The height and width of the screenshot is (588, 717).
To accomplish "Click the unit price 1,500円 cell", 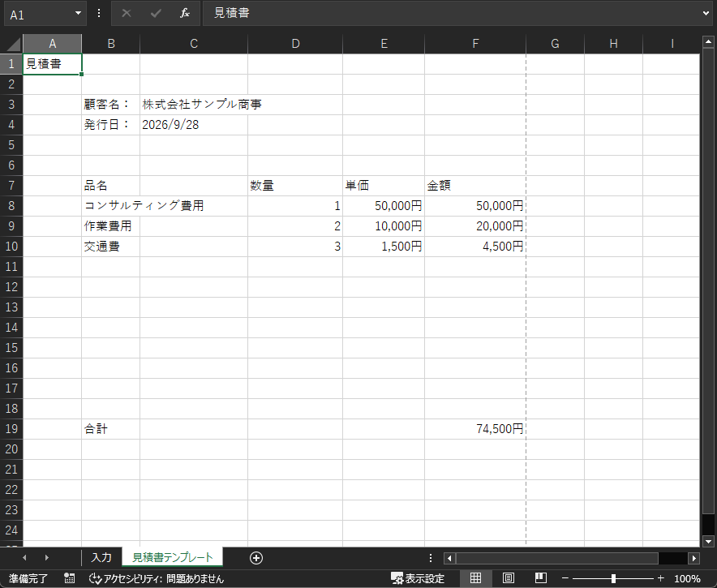I will coord(384,247).
